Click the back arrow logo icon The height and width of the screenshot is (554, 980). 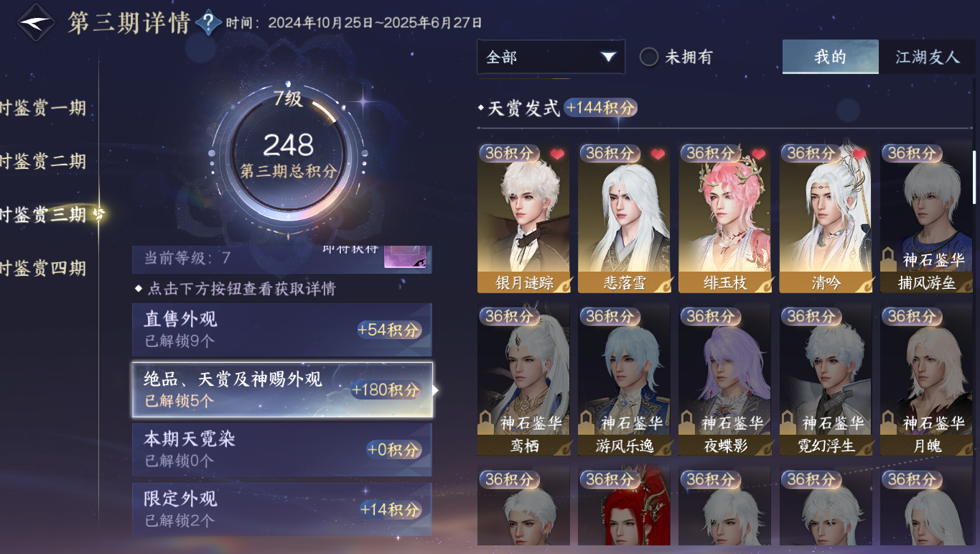(35, 23)
